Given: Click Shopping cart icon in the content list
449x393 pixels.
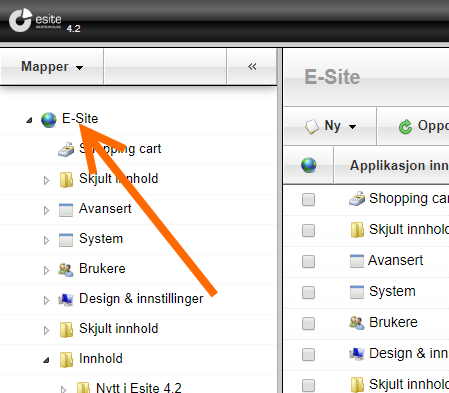Looking at the screenshot, I should [x=357, y=199].
